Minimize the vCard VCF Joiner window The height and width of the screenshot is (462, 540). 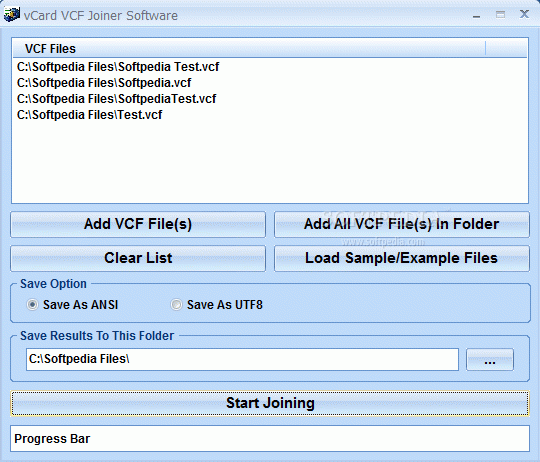click(x=477, y=15)
